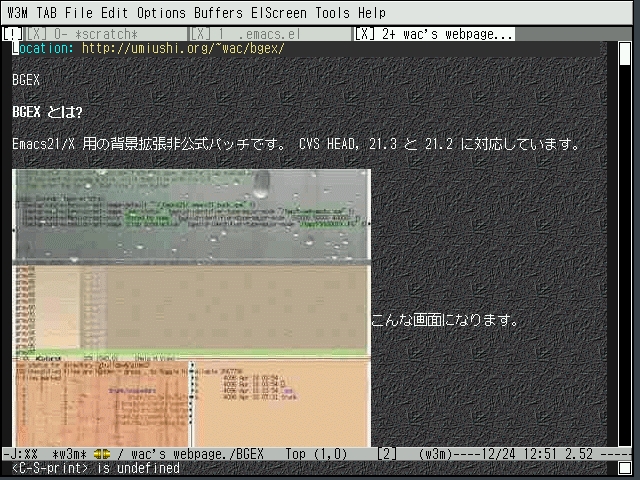Image resolution: width=640 pixels, height=480 pixels.
Task: Click the '<C-S-print> is undefined' echo message
Action: click(x=96, y=468)
